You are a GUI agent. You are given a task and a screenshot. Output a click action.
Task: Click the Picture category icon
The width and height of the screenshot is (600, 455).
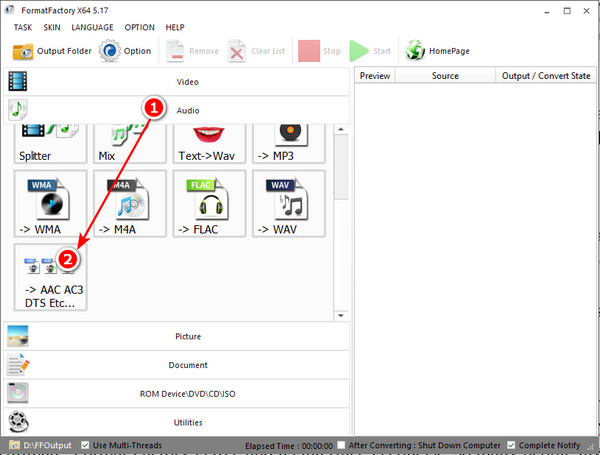(18, 336)
